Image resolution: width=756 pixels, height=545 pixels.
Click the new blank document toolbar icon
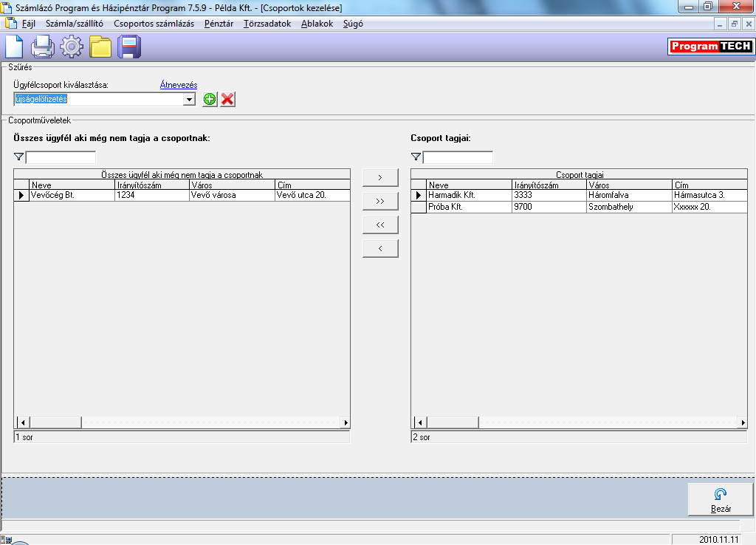(15, 47)
